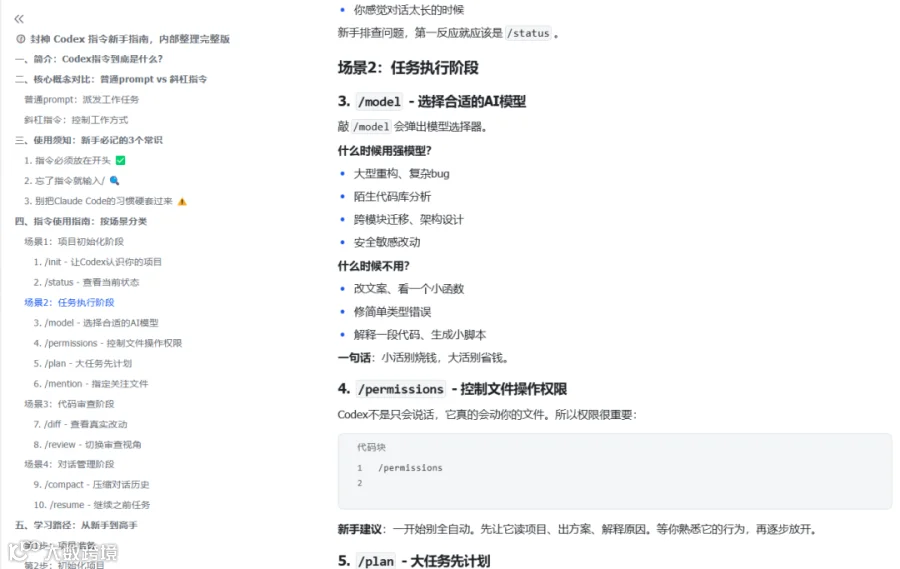Select '场景3：代码审查阶段' in outline
900x569 pixels.
69,404
